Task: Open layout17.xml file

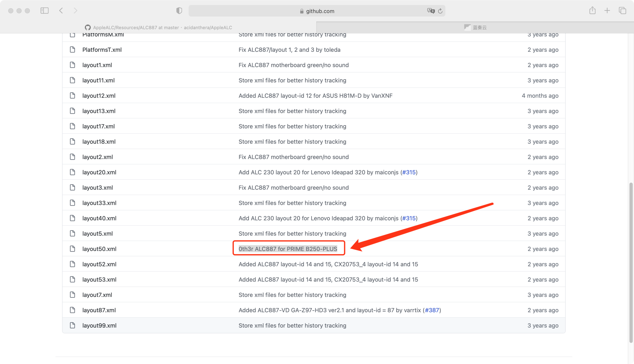Action: click(x=99, y=126)
